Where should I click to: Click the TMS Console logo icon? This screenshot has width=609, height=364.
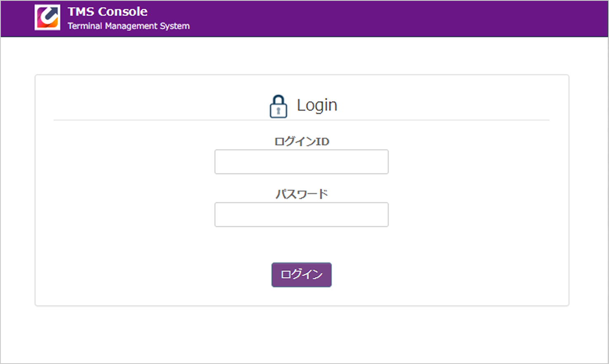(47, 17)
